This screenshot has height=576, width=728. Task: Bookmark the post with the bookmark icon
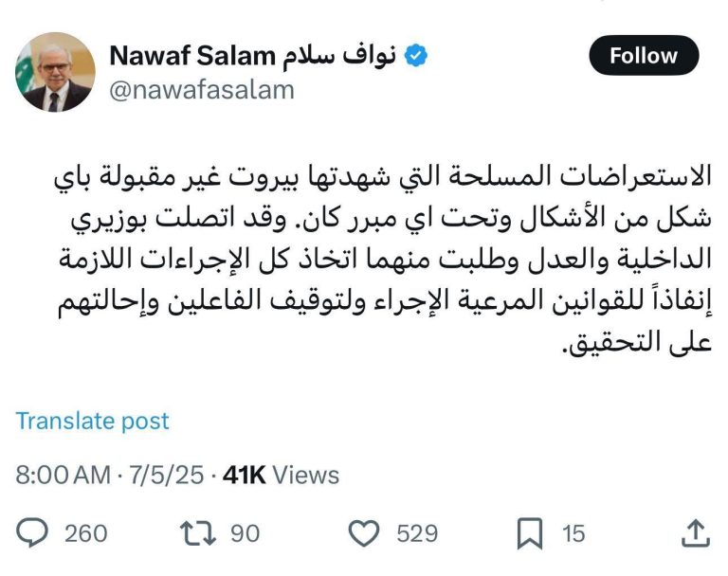pos(530,533)
